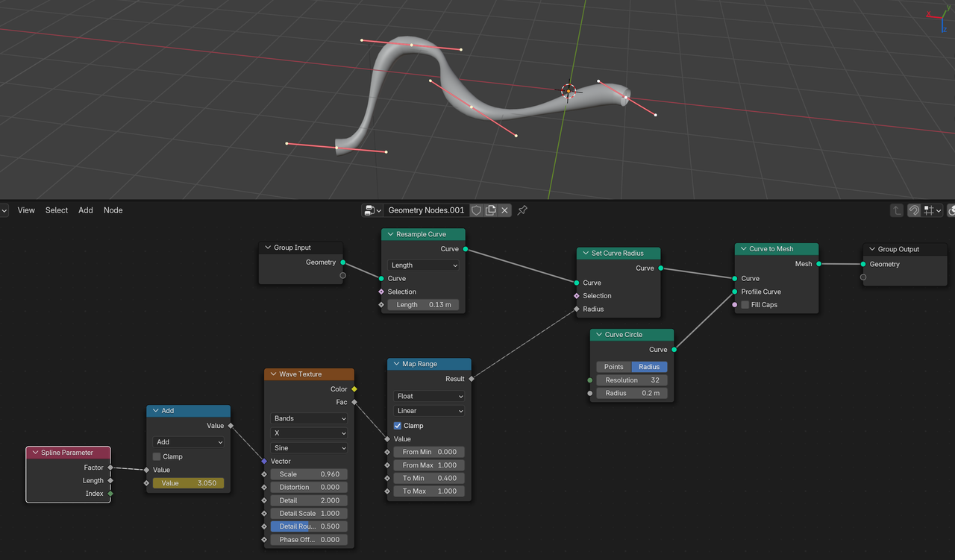The width and height of the screenshot is (955, 560).
Task: Enable Clamp checkbox in the Add node
Action: 157,456
